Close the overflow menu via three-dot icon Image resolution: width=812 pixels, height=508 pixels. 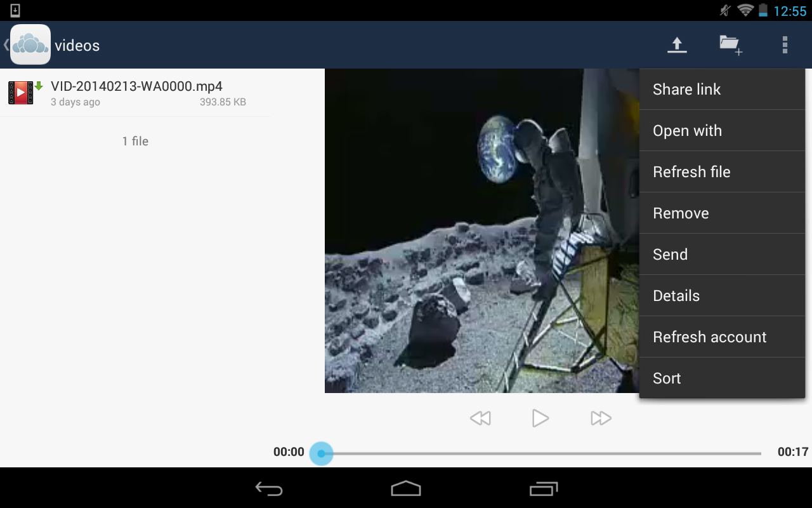point(785,44)
